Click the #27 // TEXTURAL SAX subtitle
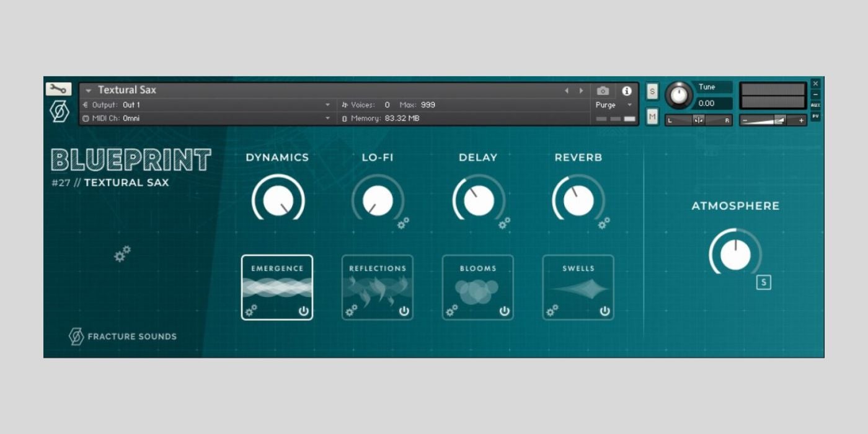Screen dimensions: 868x434 [110, 182]
